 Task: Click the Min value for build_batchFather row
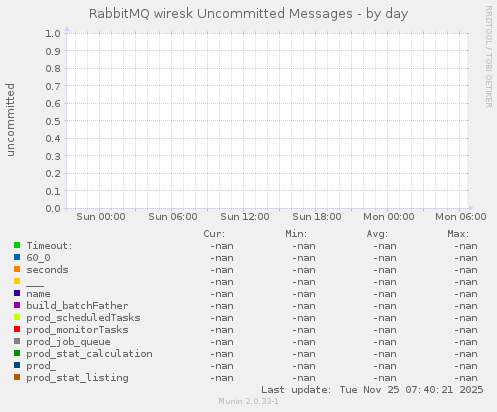[x=304, y=306]
